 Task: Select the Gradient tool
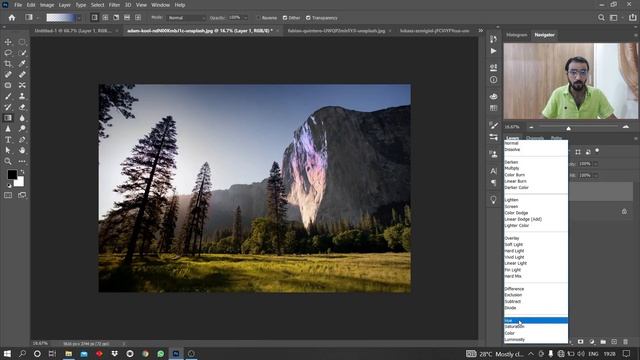point(8,118)
